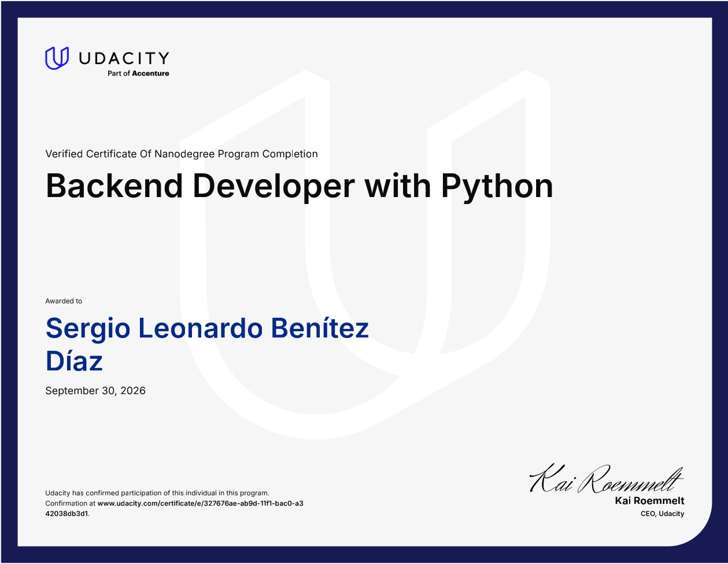Click the surname 'Díaz' line
The height and width of the screenshot is (564, 728).
(74, 362)
